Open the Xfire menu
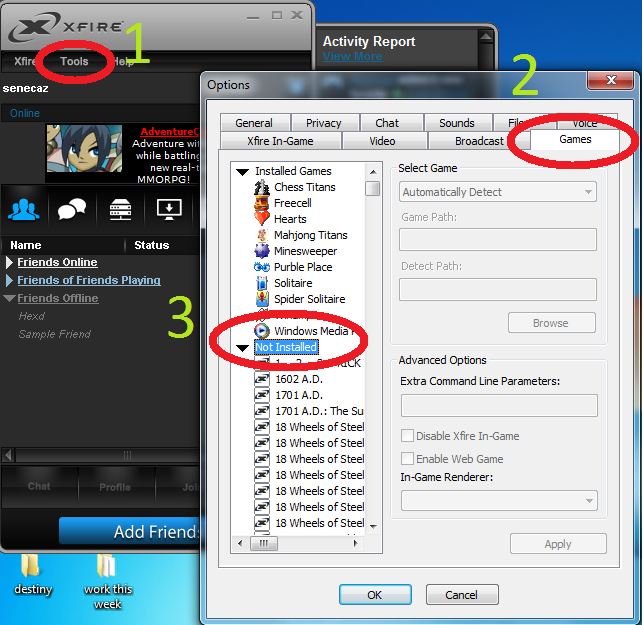 coord(25,61)
